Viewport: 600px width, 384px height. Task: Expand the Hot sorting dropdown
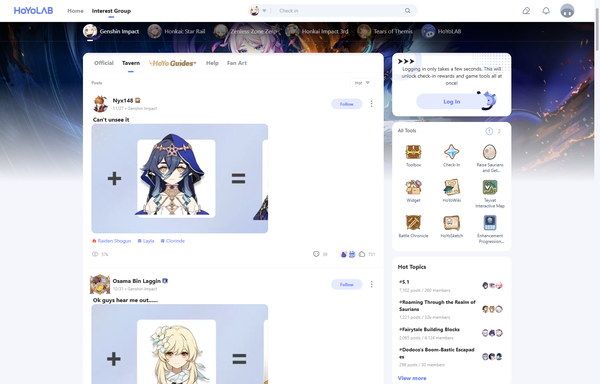coord(362,83)
